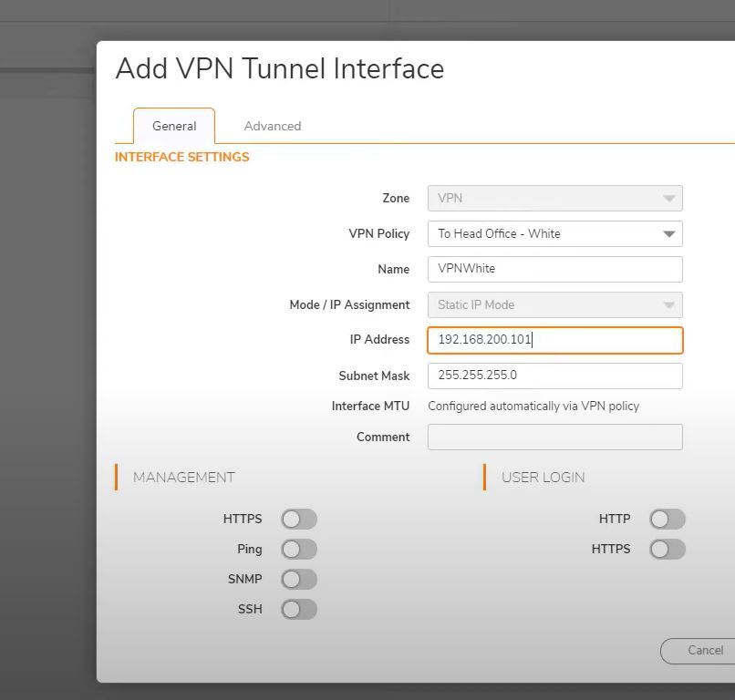Click the MANAGEMENT section heading

coord(183,478)
